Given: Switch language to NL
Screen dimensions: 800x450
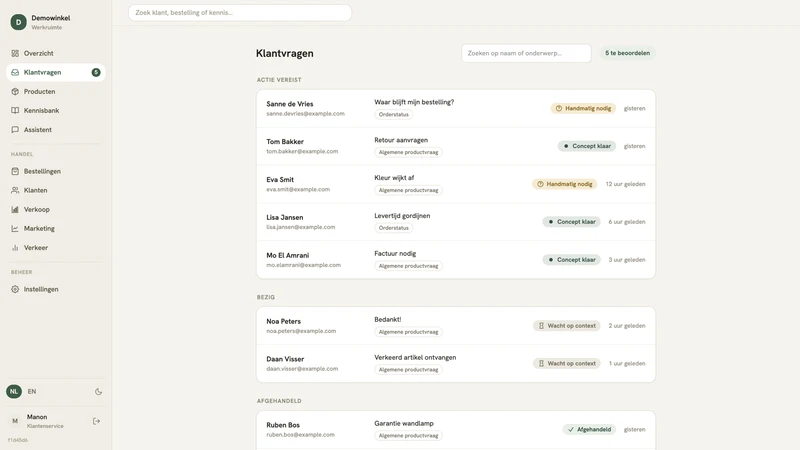Looking at the screenshot, I should coord(14,391).
